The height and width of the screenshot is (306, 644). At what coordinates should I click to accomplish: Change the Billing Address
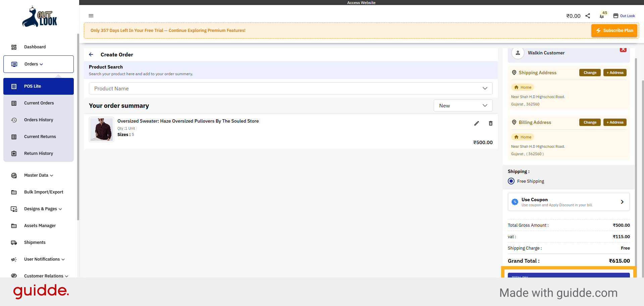(x=590, y=122)
